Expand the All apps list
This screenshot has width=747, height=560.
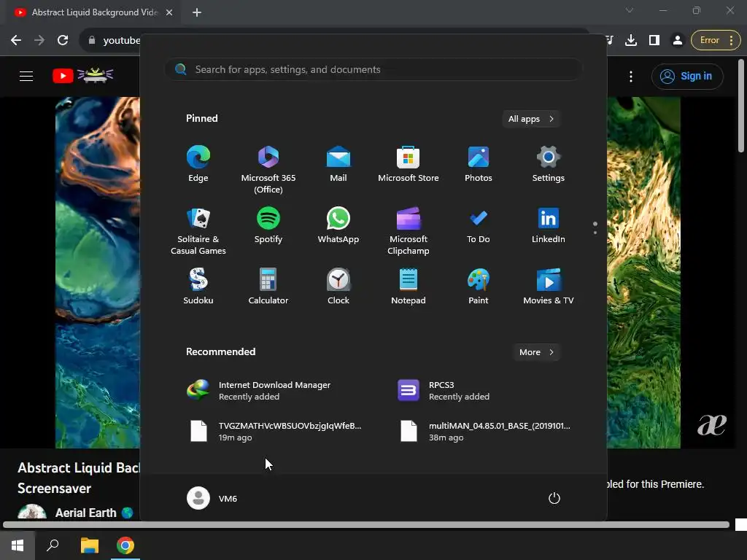pyautogui.click(x=531, y=119)
